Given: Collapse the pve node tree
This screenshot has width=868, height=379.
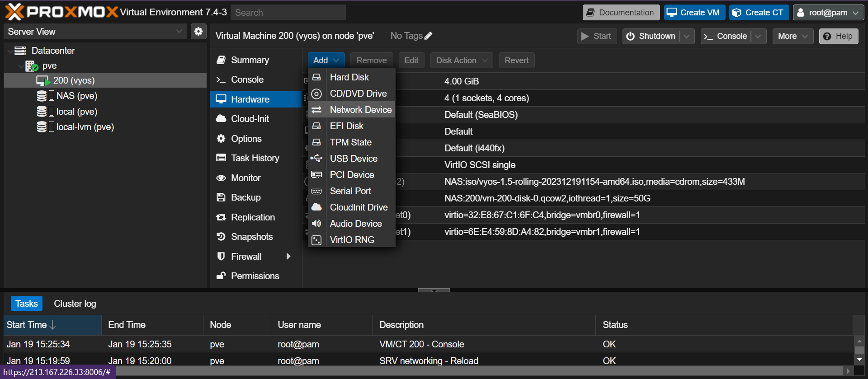Looking at the screenshot, I should pos(21,66).
